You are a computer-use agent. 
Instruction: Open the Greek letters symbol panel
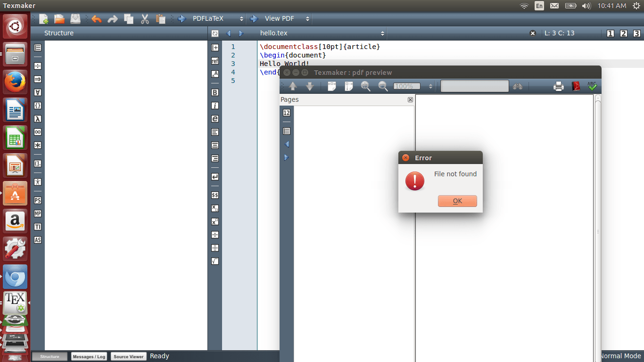37,119
